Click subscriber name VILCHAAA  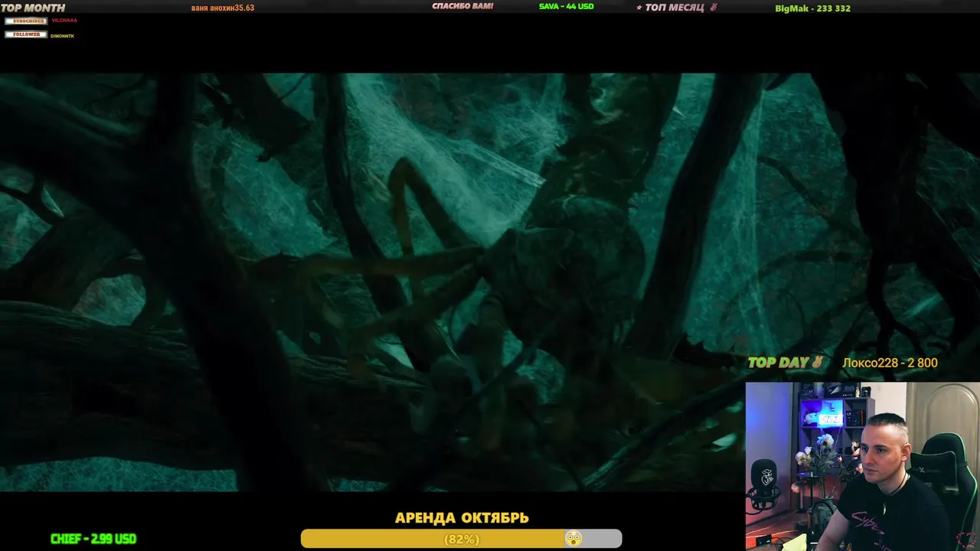[x=64, y=21]
